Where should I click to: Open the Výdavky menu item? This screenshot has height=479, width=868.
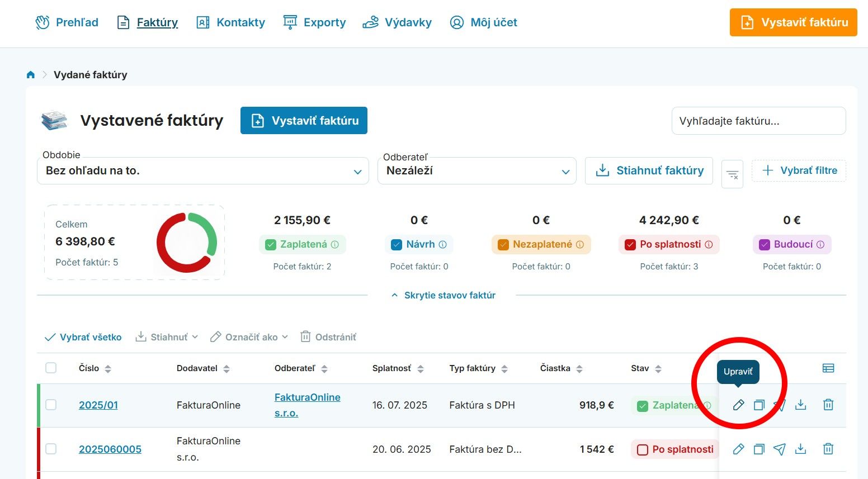coord(397,22)
